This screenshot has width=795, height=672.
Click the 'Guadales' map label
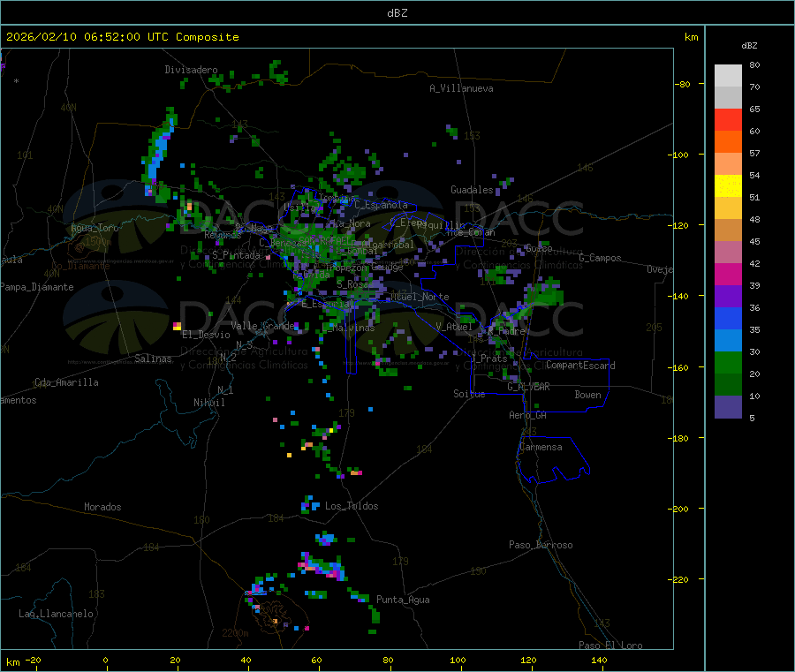coord(472,190)
